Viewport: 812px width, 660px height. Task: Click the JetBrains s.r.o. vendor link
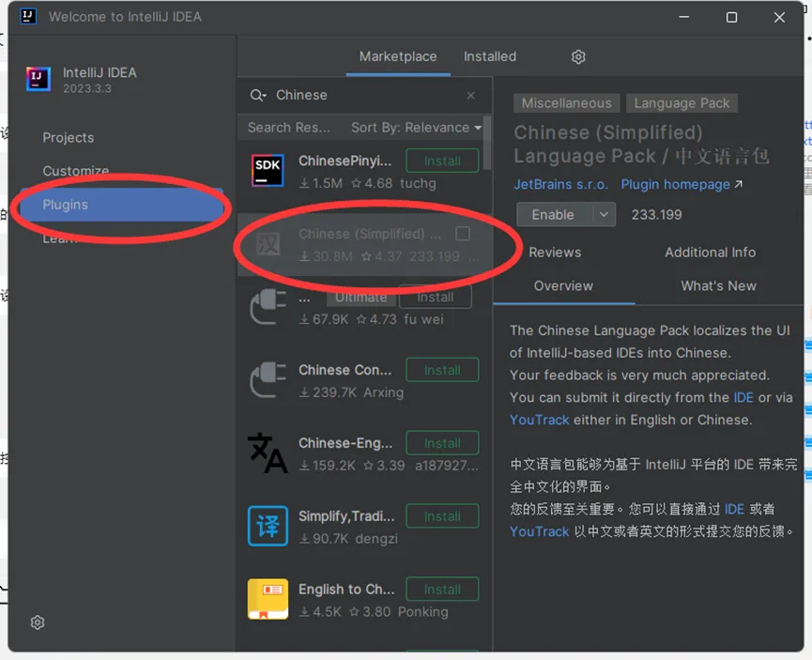560,185
